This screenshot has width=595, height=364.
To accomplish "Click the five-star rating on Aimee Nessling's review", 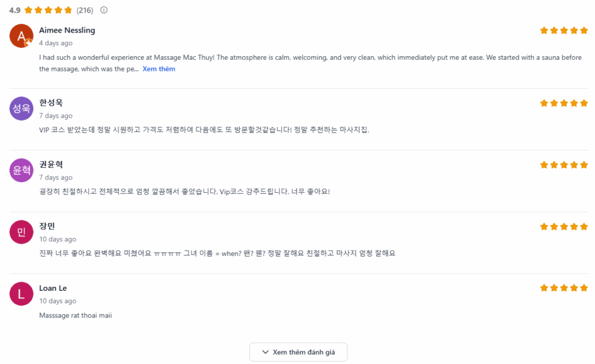I will tap(560, 31).
